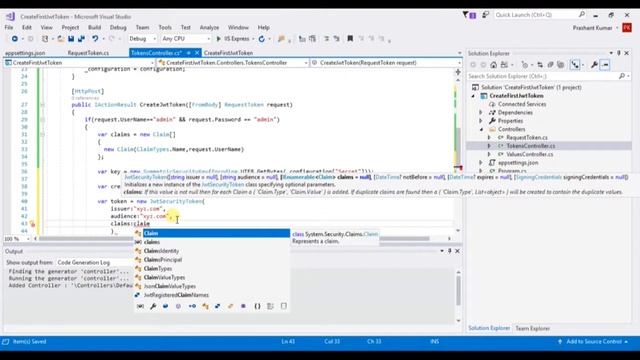The height and width of the screenshot is (360, 640).
Task: Click the Save icon in the toolbar
Action: click(71, 39)
